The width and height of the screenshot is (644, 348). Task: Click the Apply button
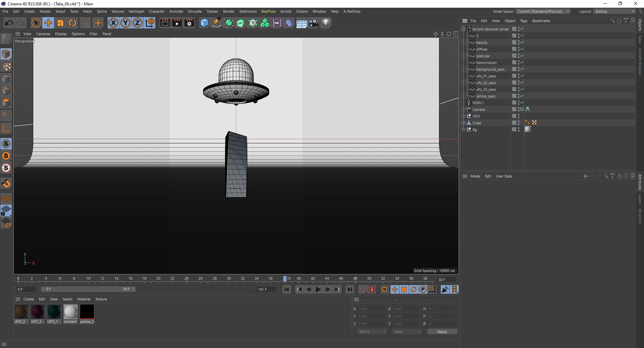pyautogui.click(x=442, y=332)
